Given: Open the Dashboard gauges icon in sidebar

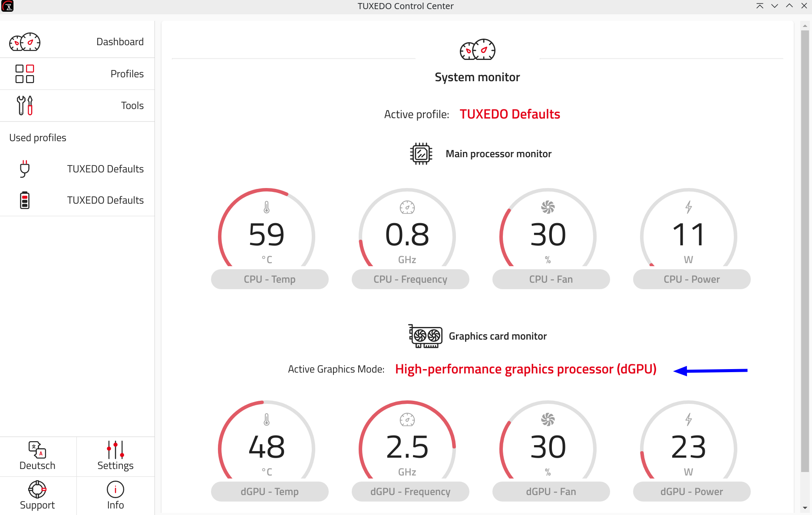Looking at the screenshot, I should (25, 42).
